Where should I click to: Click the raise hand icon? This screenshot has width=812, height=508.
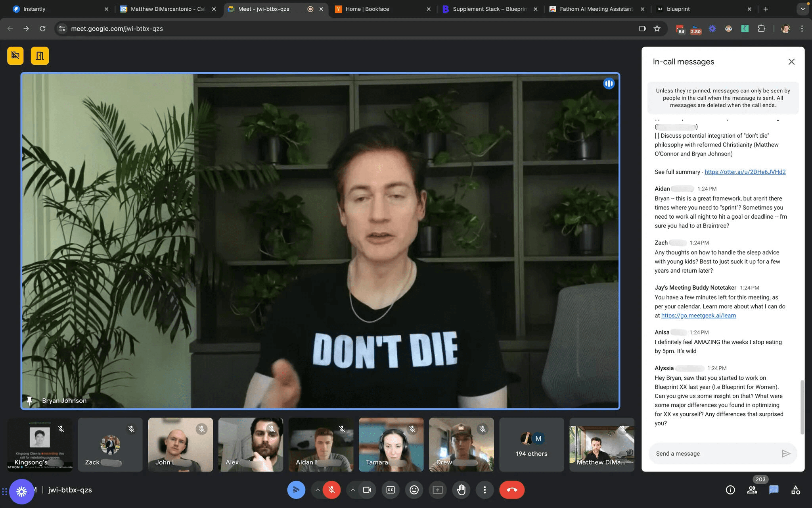461,490
